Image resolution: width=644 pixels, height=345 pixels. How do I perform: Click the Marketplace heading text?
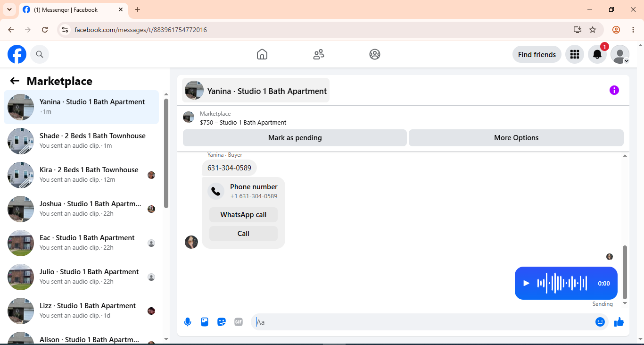click(59, 81)
